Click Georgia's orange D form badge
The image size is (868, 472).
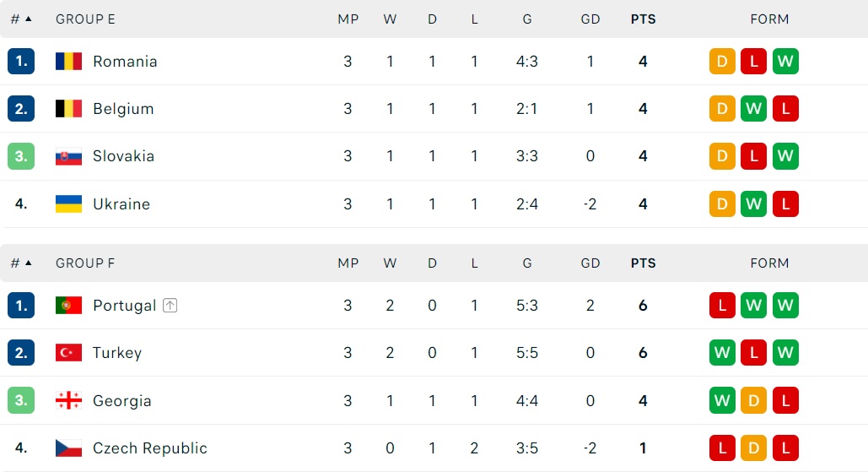point(753,400)
